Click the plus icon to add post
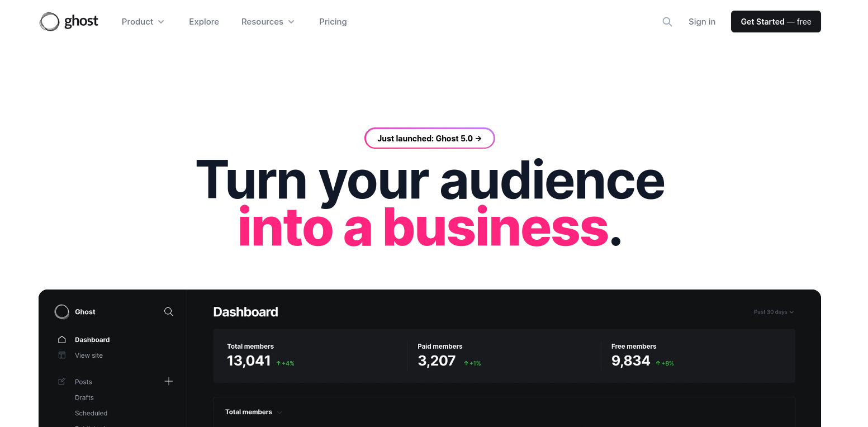Screen dimensions: 868x427 169,381
